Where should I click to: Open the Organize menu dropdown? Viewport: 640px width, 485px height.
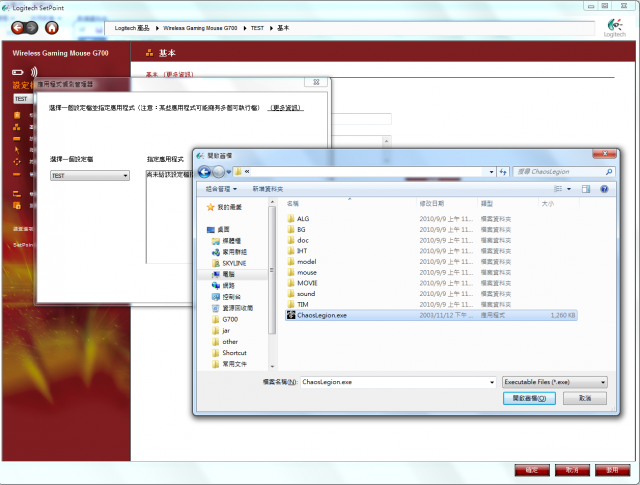pos(221,189)
